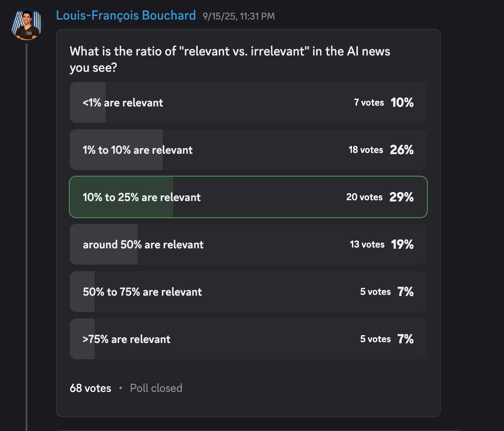View the 18 votes count for 1% to 10%
This screenshot has height=431, width=504.
pos(366,150)
